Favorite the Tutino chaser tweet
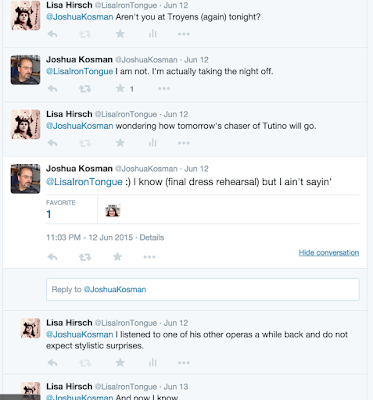 tap(120, 143)
